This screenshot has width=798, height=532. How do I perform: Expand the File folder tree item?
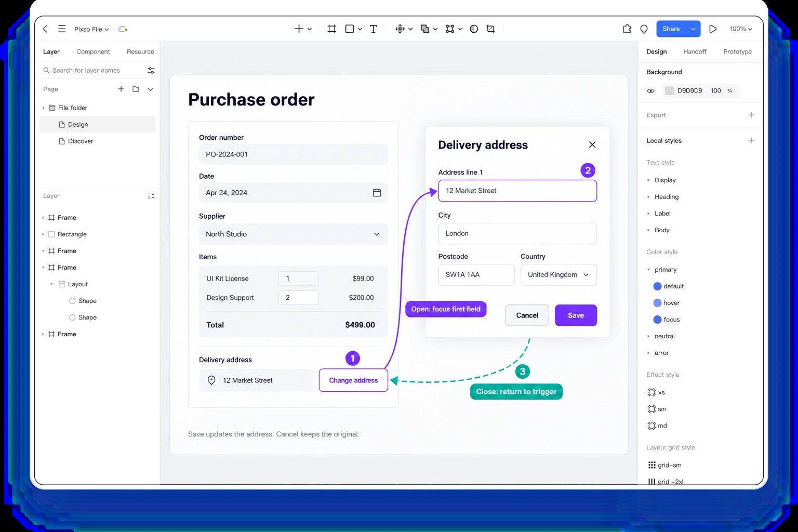click(x=44, y=108)
